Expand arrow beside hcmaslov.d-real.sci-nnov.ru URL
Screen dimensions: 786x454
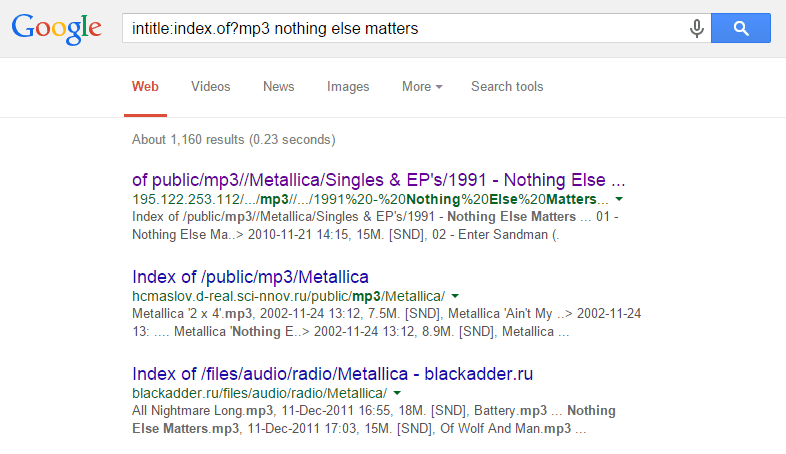(x=455, y=296)
